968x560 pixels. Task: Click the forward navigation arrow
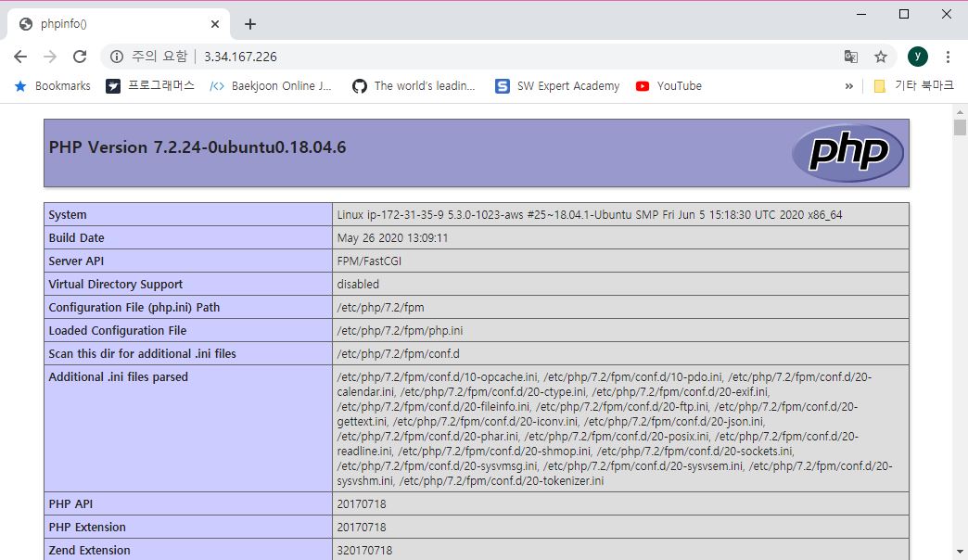[50, 57]
